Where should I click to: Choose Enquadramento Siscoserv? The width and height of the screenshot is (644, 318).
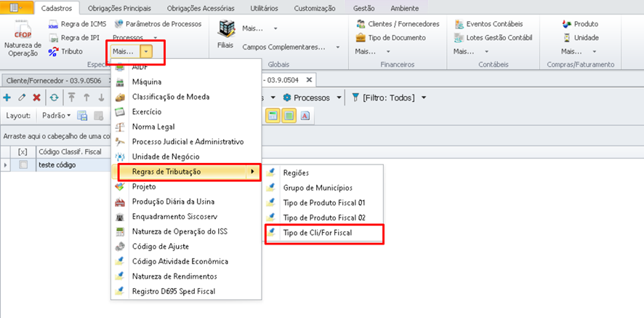(174, 216)
